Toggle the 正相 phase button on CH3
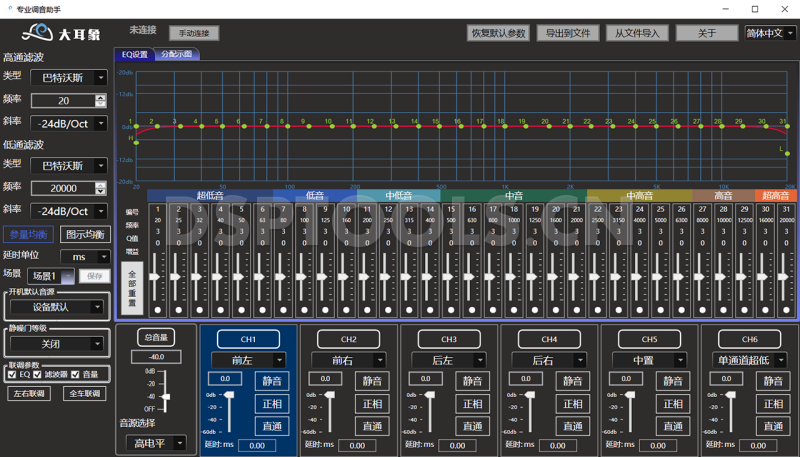 click(472, 404)
